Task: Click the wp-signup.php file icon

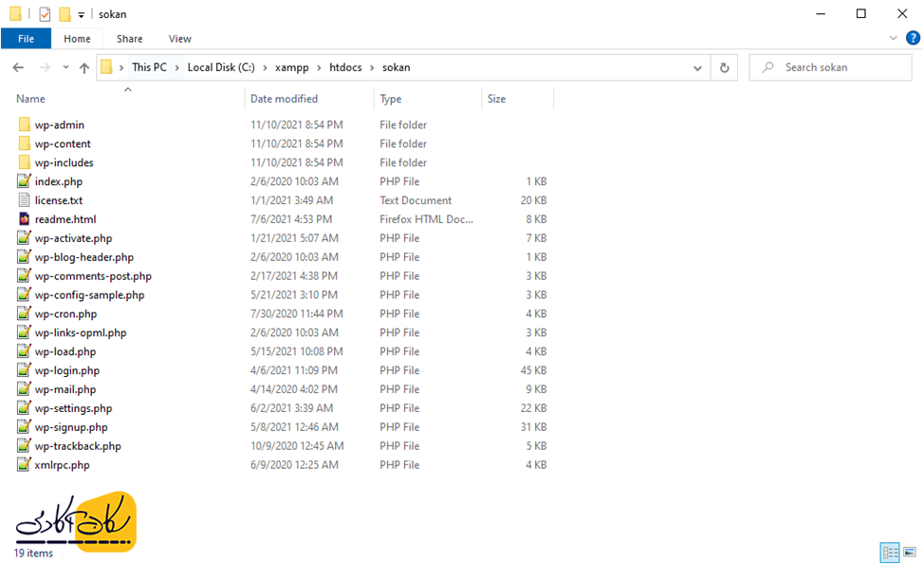Action: point(24,426)
